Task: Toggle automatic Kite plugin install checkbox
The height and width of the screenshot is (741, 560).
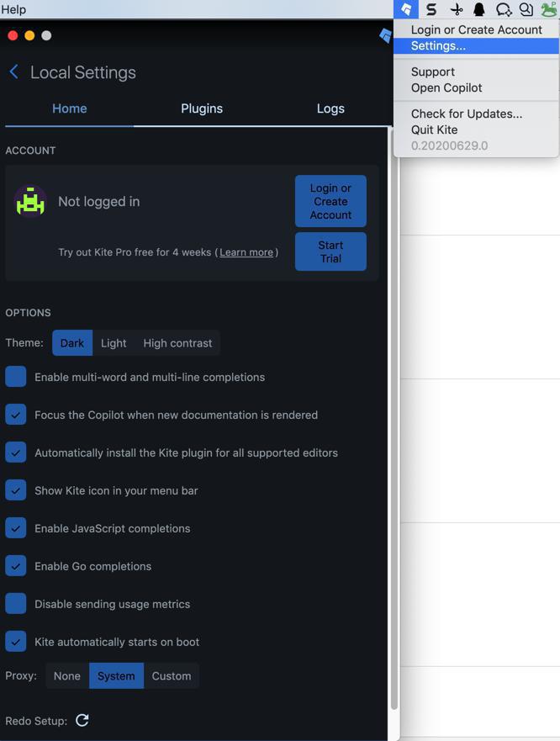Action: click(x=16, y=453)
